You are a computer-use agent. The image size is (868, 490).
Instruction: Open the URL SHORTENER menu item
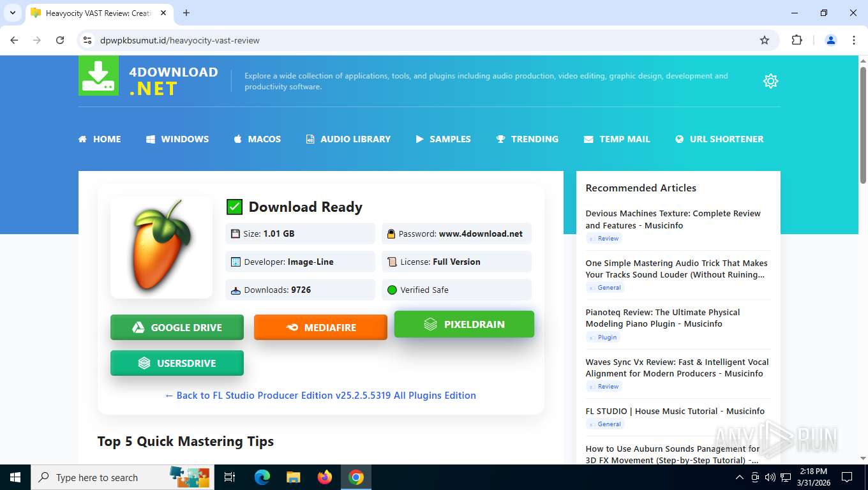pos(719,139)
